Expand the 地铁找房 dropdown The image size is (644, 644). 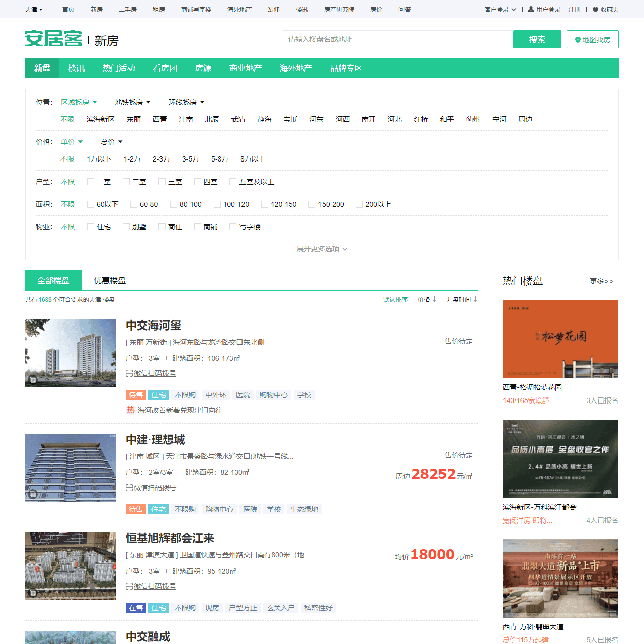133,102
